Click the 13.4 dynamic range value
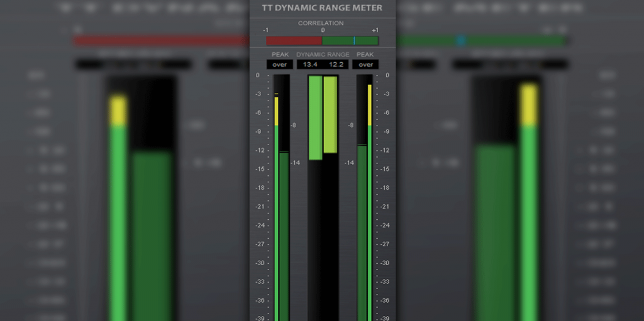The height and width of the screenshot is (321, 644). pyautogui.click(x=310, y=65)
